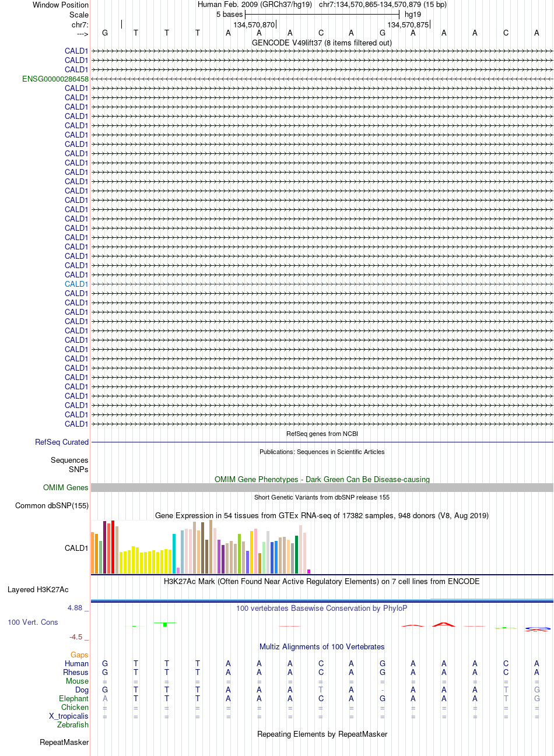554x756 pixels.
Task: Click the cyan bar in the GTEx chart
Action: coord(174,554)
